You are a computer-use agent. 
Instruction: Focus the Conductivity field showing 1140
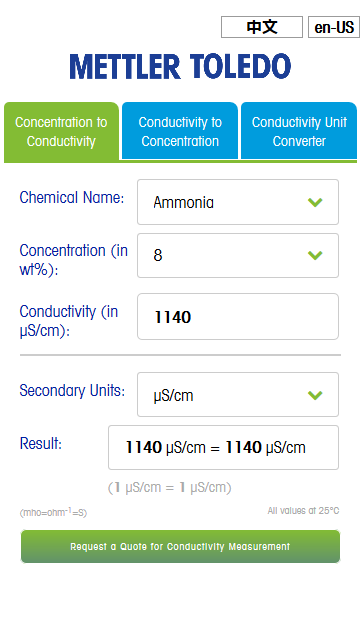tap(238, 316)
